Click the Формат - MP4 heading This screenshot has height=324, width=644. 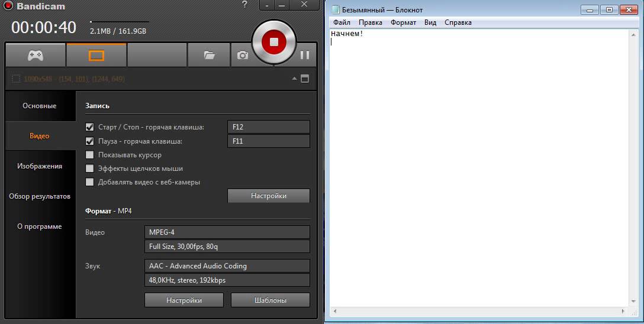click(108, 211)
